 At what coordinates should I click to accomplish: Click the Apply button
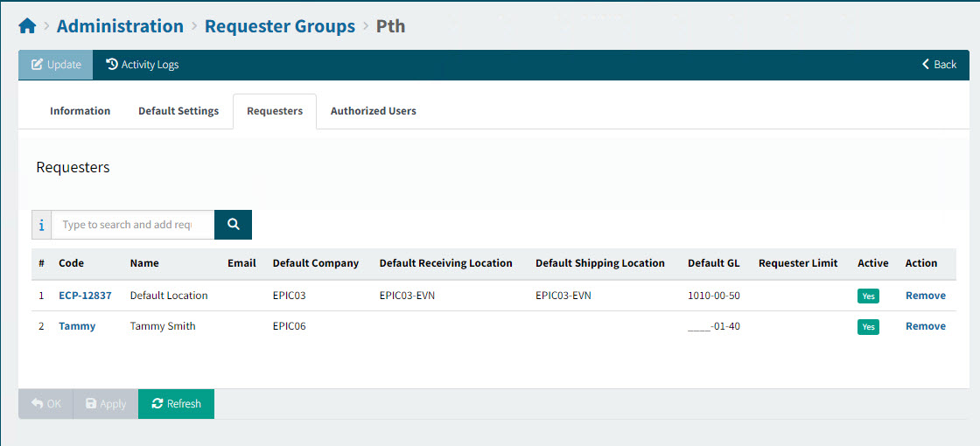click(x=106, y=404)
